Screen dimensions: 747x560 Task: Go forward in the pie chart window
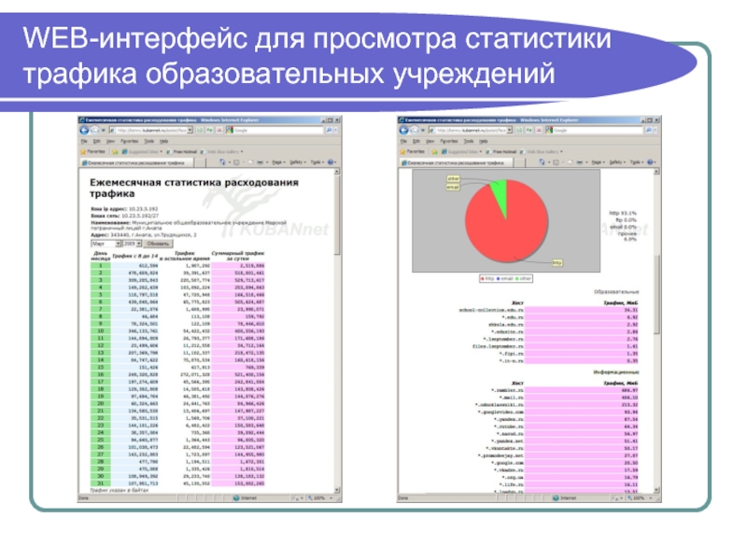point(414,130)
